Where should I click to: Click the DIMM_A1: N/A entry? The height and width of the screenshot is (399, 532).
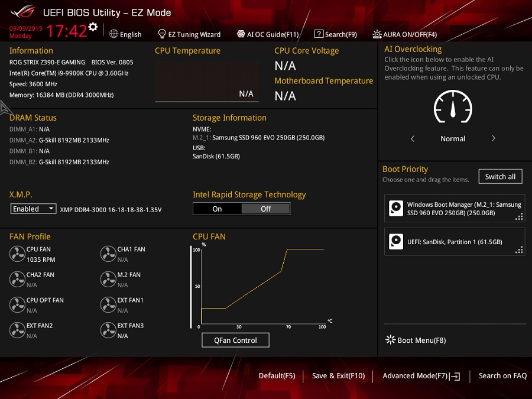[30, 129]
